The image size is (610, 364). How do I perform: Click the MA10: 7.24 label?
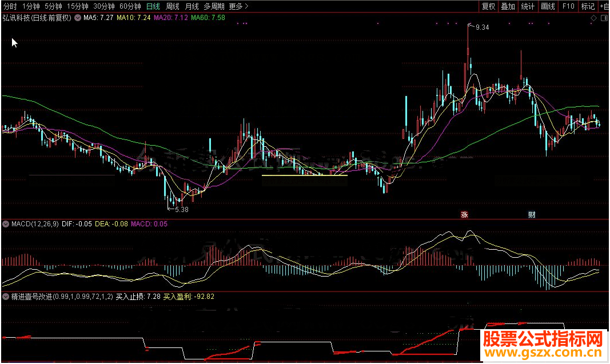pyautogui.click(x=133, y=18)
